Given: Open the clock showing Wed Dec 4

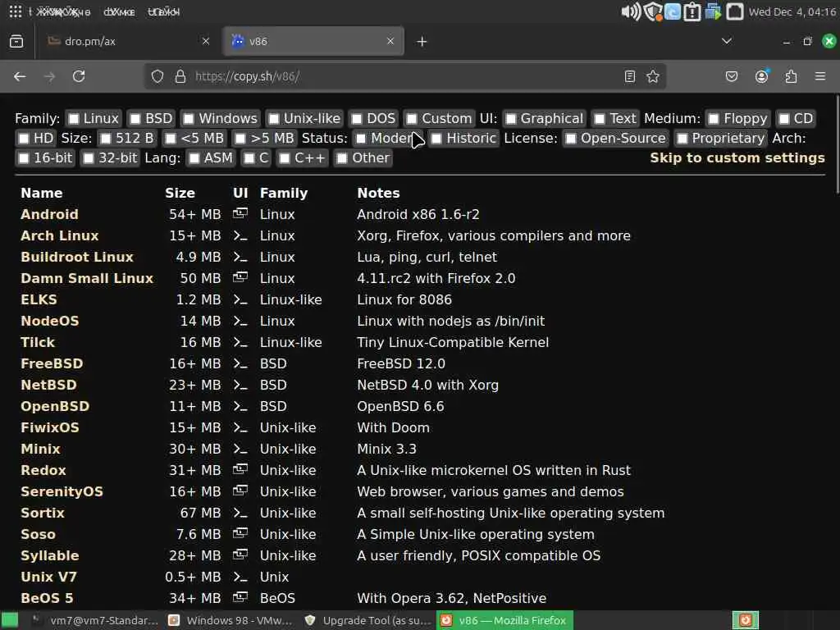Looking at the screenshot, I should click(792, 11).
